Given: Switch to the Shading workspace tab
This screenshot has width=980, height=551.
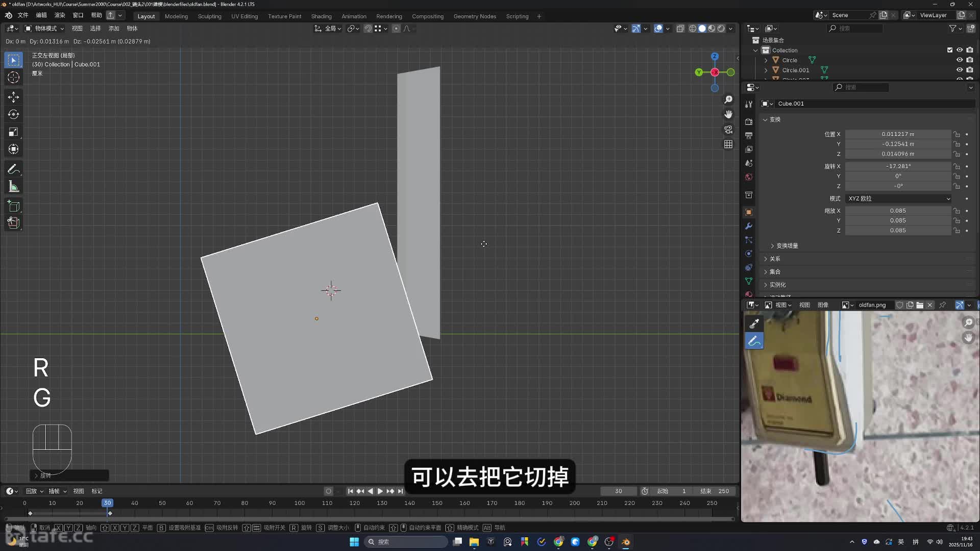Looking at the screenshot, I should pos(321,16).
